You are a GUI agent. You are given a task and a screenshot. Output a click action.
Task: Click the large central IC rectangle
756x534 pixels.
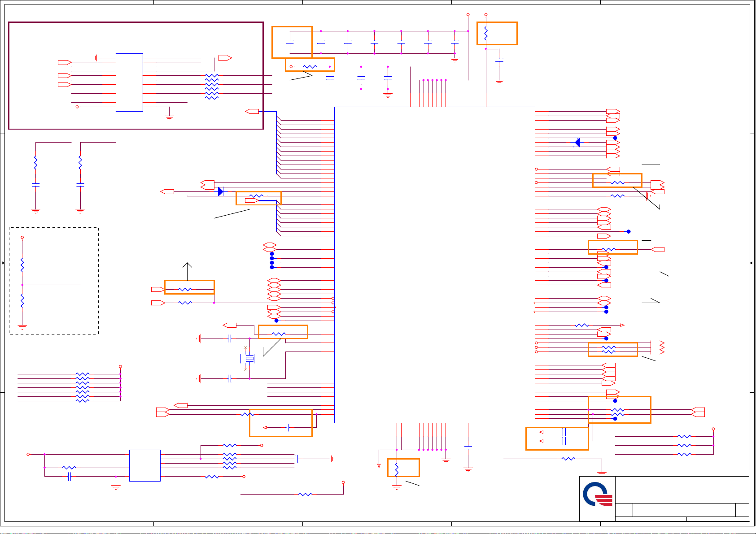[x=434, y=265]
